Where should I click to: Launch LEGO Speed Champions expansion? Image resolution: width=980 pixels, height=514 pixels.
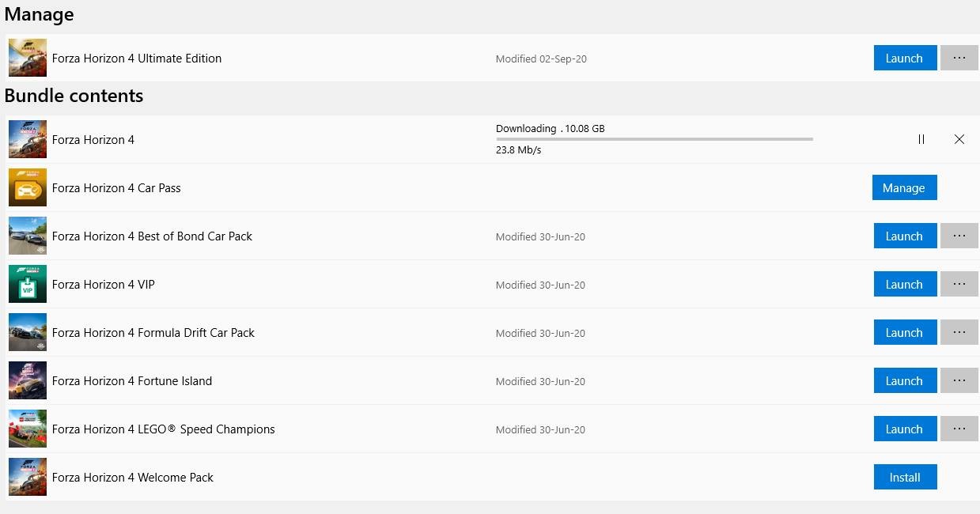(905, 429)
